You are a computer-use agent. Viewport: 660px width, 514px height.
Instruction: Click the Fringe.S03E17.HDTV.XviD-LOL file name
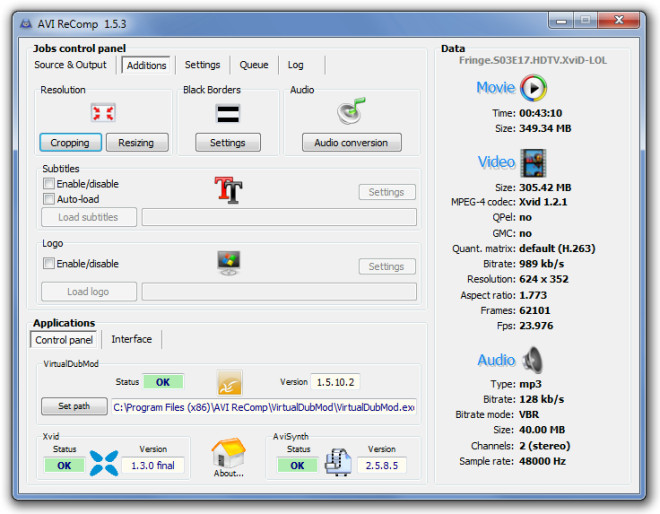tap(533, 60)
